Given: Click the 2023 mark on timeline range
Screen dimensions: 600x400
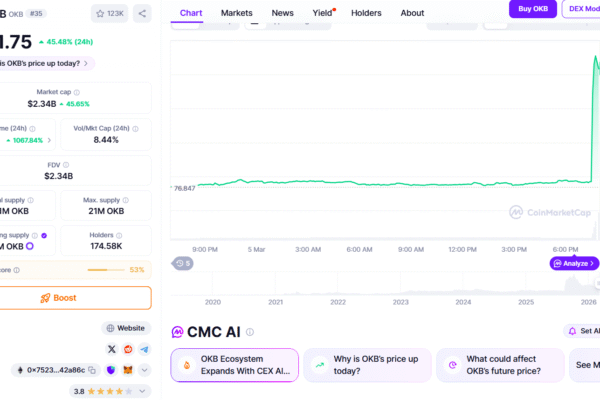Looking at the screenshot, I should [400, 300].
